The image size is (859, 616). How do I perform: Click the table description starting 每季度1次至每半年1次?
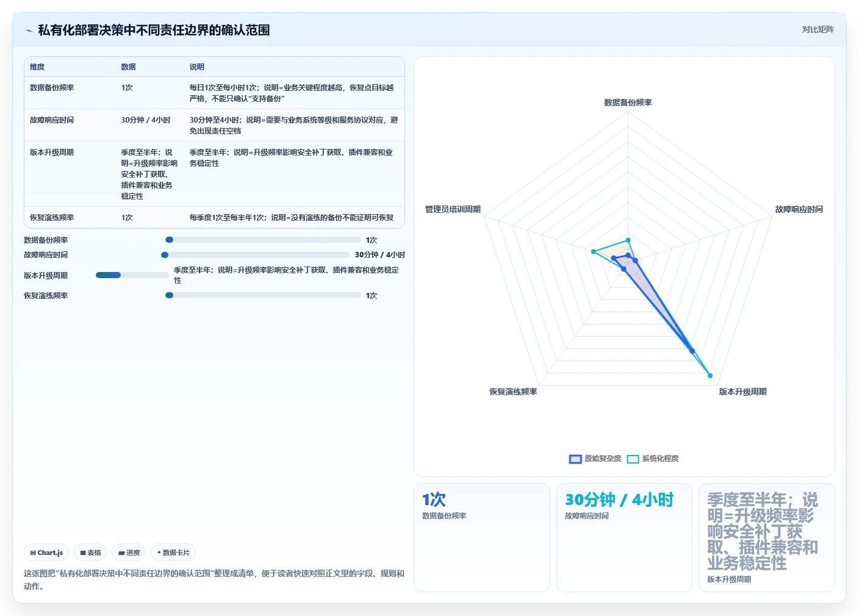pyautogui.click(x=292, y=218)
